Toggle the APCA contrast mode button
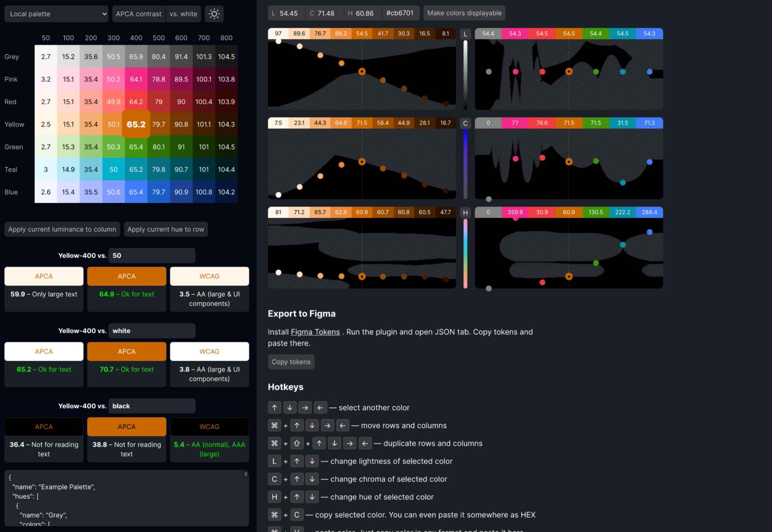Image resolution: width=772 pixels, height=532 pixels. point(139,14)
